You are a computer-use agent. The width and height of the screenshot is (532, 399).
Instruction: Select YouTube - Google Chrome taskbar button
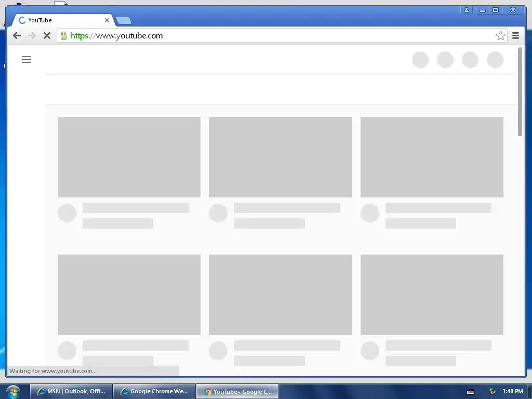tap(237, 391)
